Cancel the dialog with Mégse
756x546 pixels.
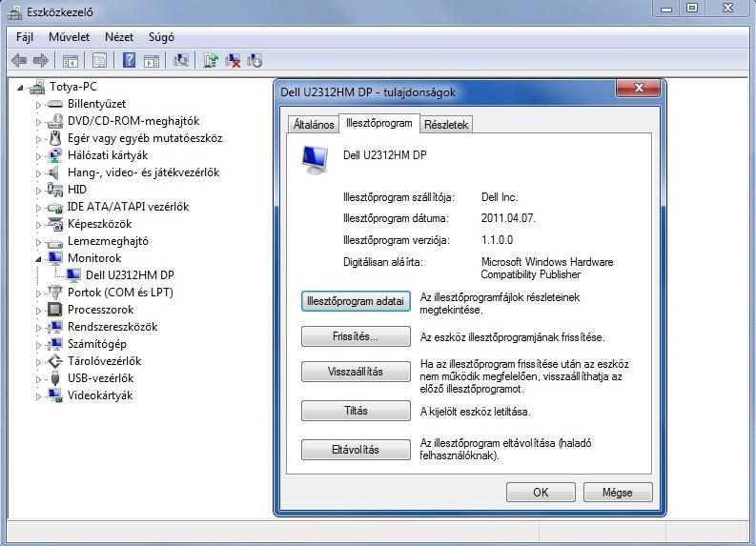coord(618,492)
